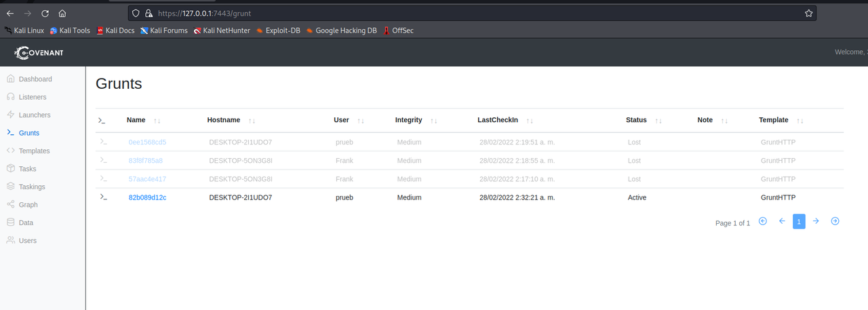Image resolution: width=868 pixels, height=310 pixels.
Task: Sort table by LastCheckIn column arrows
Action: (530, 121)
